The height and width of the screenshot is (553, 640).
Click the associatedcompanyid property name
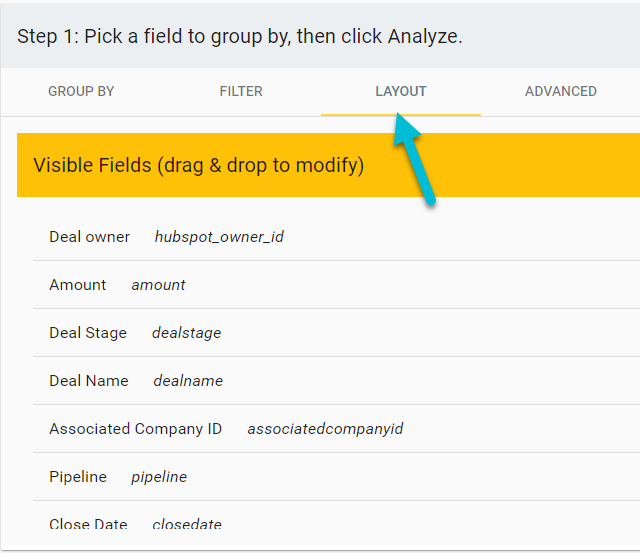[x=325, y=429]
